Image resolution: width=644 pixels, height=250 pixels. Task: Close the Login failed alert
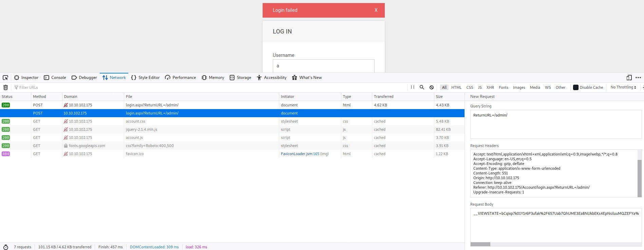coord(376,10)
